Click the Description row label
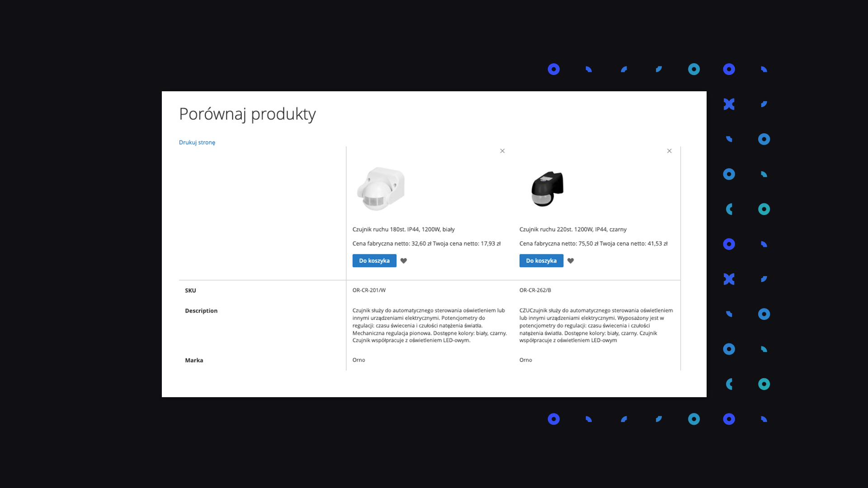The image size is (868, 488). pyautogui.click(x=201, y=311)
